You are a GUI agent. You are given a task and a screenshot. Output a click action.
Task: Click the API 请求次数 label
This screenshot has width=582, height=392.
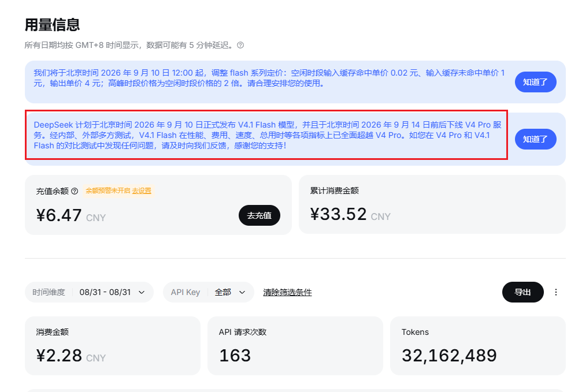coord(243,332)
